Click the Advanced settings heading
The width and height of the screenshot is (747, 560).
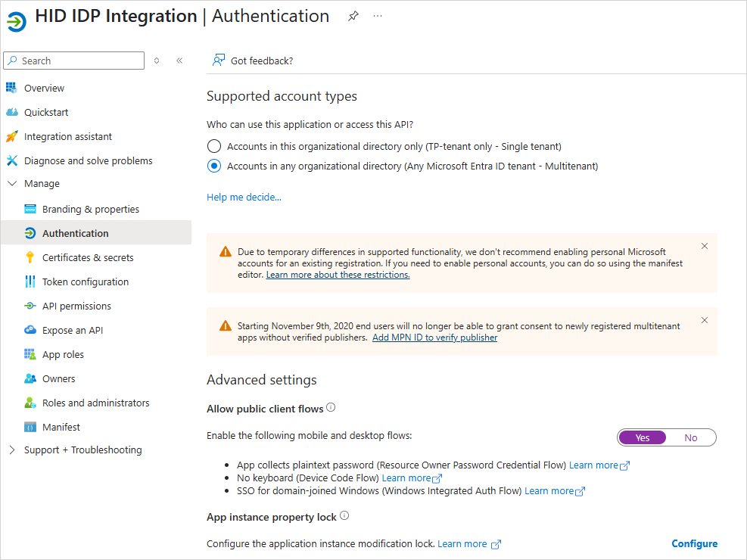pyautogui.click(x=262, y=380)
